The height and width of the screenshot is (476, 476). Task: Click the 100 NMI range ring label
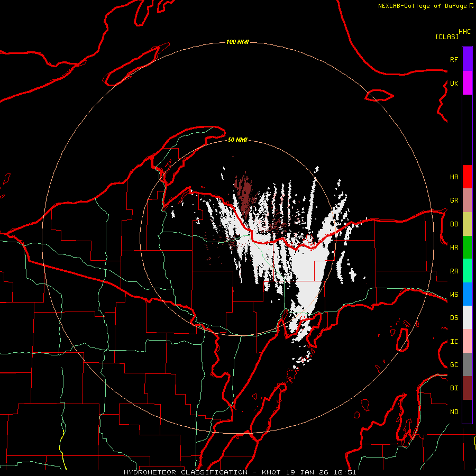click(x=237, y=42)
